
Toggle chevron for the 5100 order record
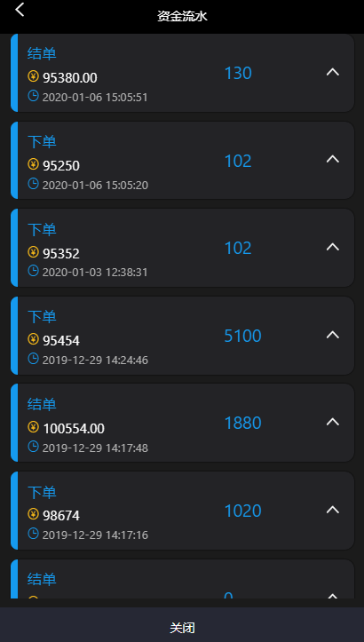point(332,335)
